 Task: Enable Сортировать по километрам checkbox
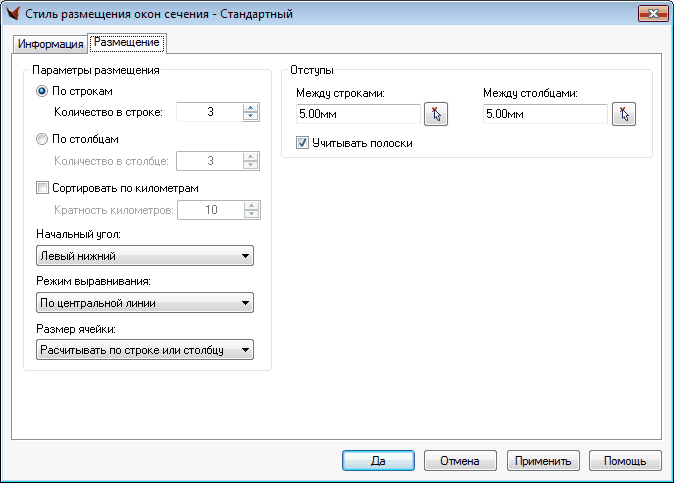point(42,188)
